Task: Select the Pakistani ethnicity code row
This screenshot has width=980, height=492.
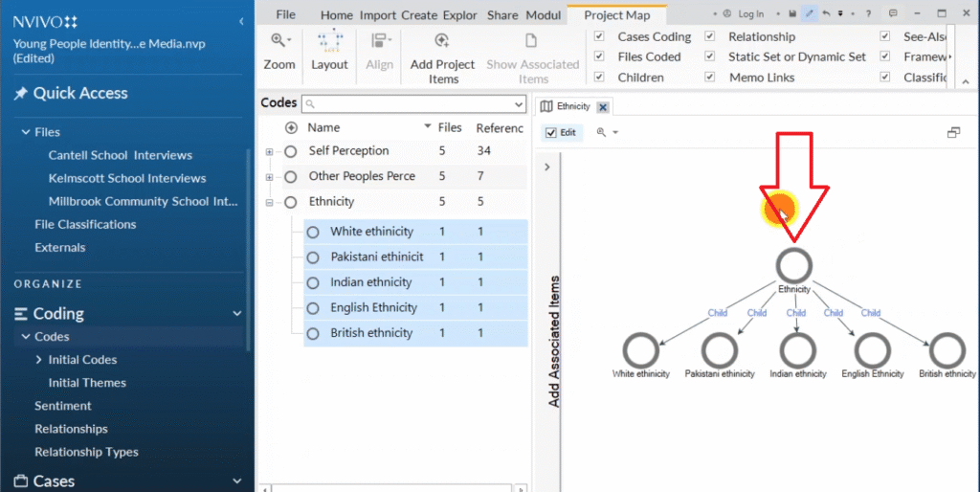Action: (376, 257)
